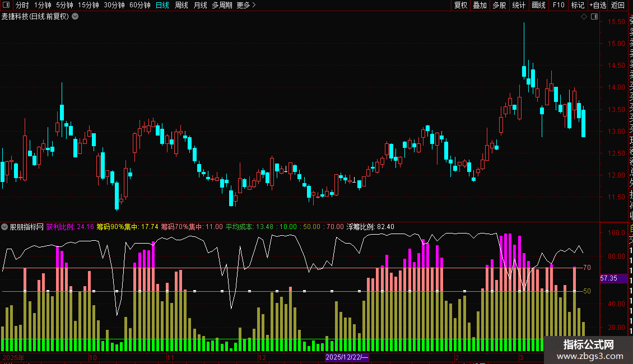Open dropdown next to 麦捷科技 title
Screen dimensions: 633x364
click(x=75, y=17)
